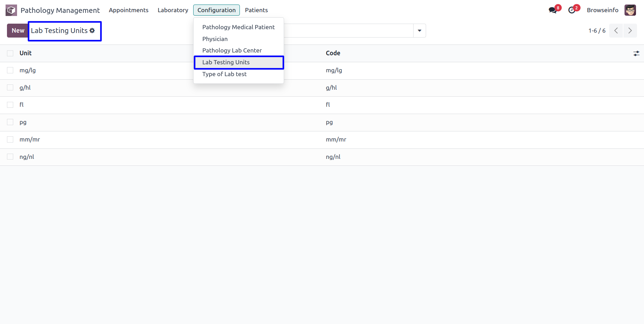644x324 pixels.
Task: Open the pg unit record
Action: (x=23, y=122)
